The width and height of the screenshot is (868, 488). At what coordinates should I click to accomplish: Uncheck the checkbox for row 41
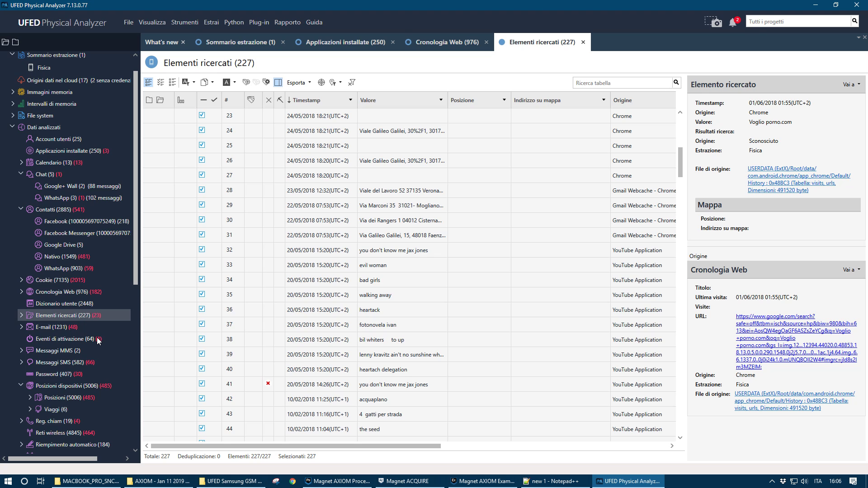pos(202,384)
